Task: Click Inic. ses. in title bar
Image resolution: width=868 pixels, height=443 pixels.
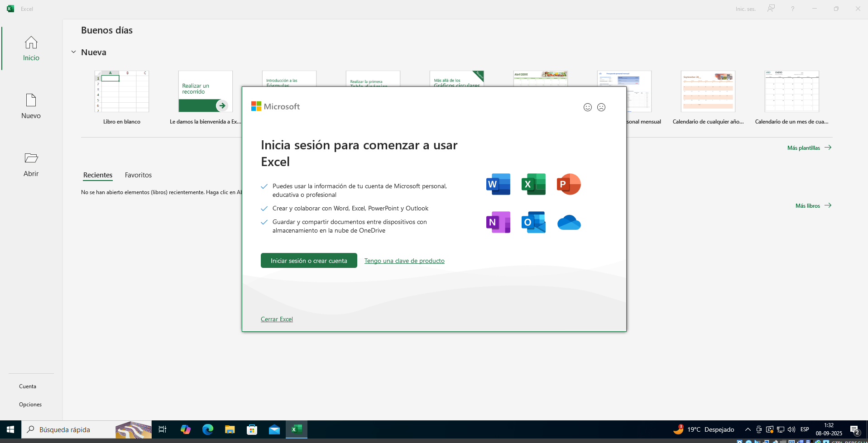Action: (745, 9)
